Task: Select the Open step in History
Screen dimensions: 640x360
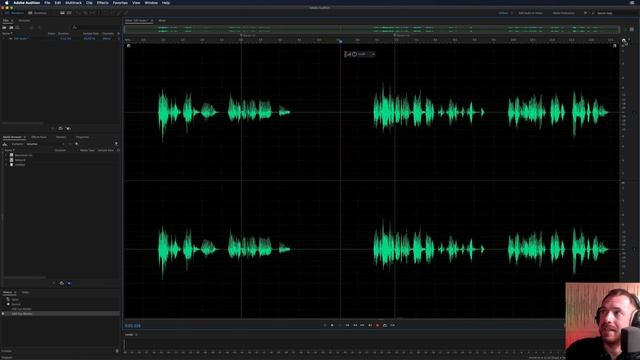Action: [x=15, y=300]
